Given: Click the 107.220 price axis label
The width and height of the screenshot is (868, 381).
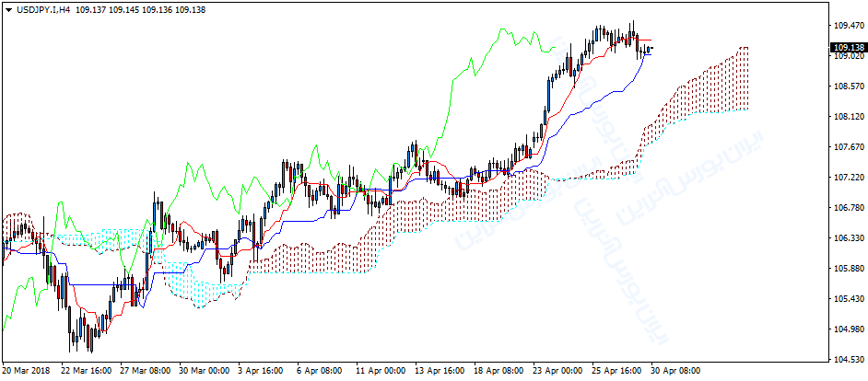Looking at the screenshot, I should click(848, 178).
